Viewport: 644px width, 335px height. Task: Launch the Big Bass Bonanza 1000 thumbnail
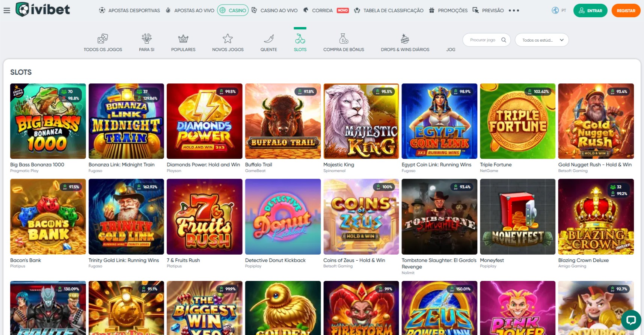tap(48, 121)
